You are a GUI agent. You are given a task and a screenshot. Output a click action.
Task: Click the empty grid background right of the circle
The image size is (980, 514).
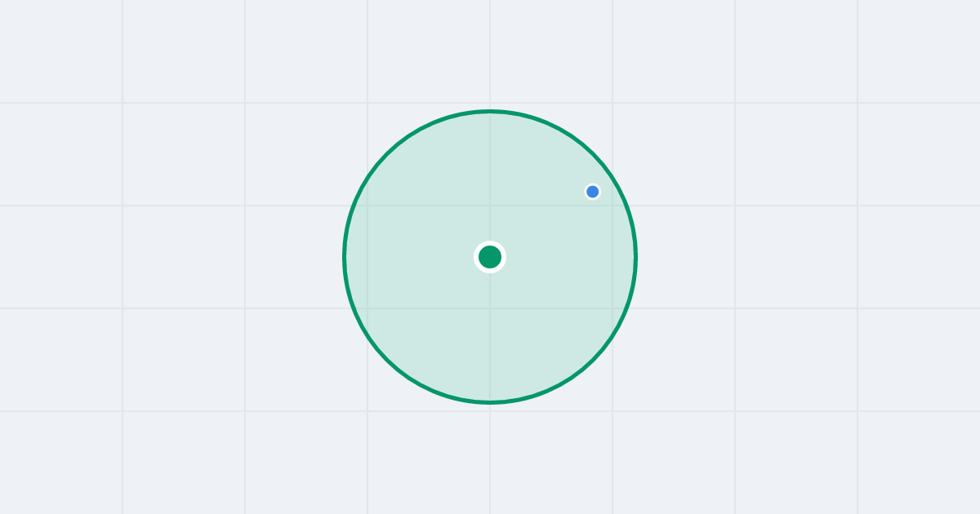point(796,257)
